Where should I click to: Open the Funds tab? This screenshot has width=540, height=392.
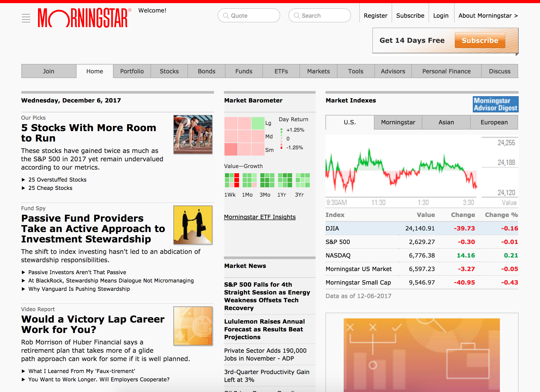244,71
